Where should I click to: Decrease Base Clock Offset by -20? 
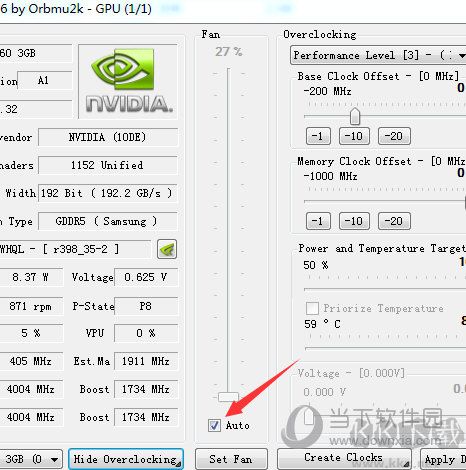(x=394, y=136)
